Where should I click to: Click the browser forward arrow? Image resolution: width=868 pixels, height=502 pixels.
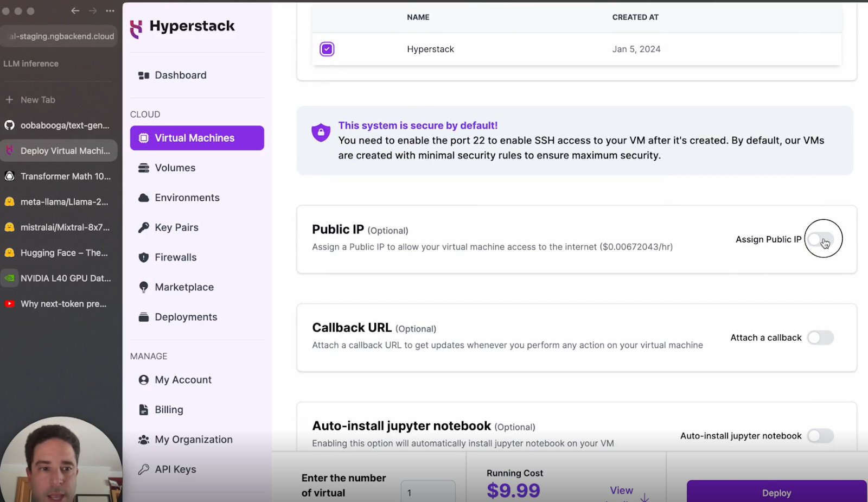[x=93, y=11]
